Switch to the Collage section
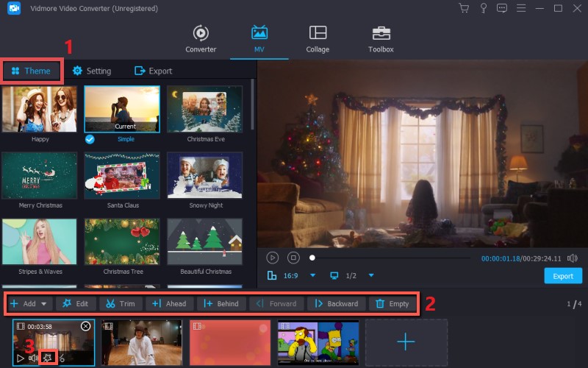 [x=318, y=38]
